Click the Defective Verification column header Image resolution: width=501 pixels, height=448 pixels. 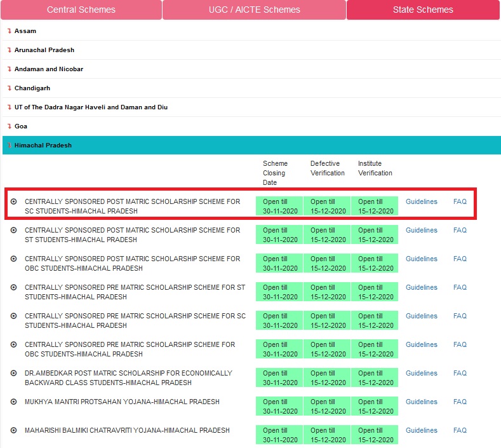pyautogui.click(x=328, y=168)
